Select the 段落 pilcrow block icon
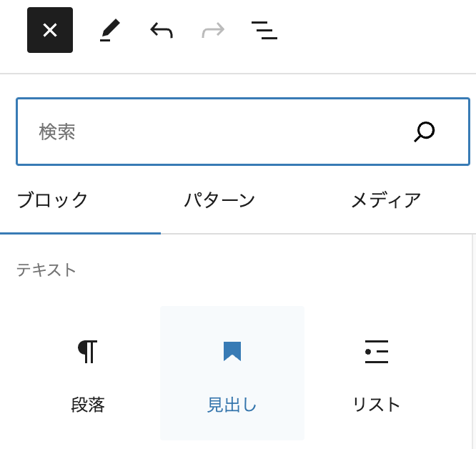The height and width of the screenshot is (449, 476). click(88, 351)
